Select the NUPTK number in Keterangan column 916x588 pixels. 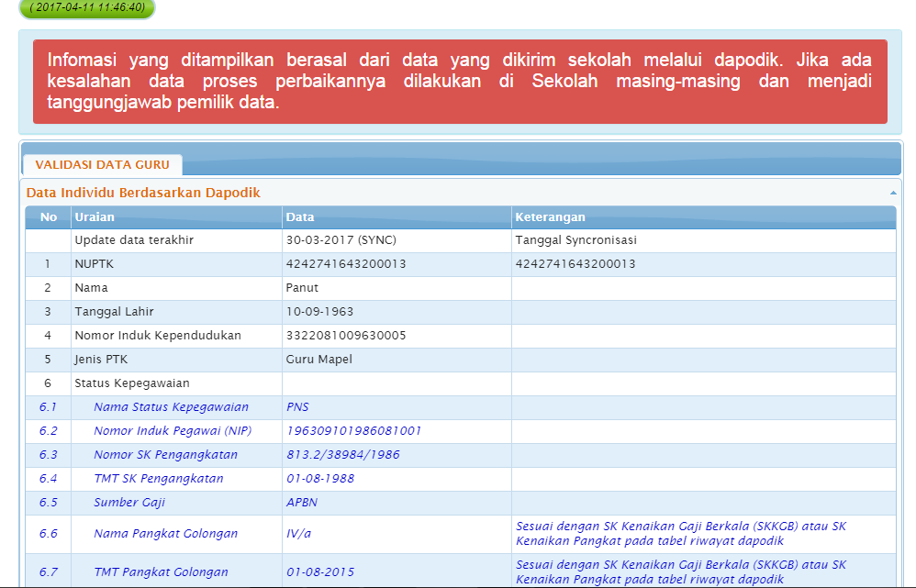(x=575, y=264)
